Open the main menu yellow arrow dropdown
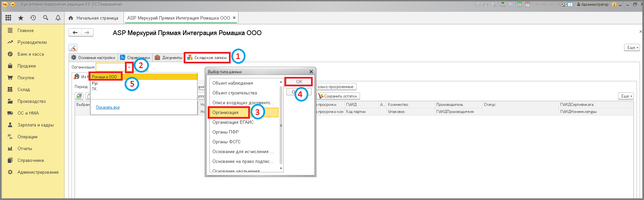This screenshot has height=200, width=644. (x=13, y=4)
